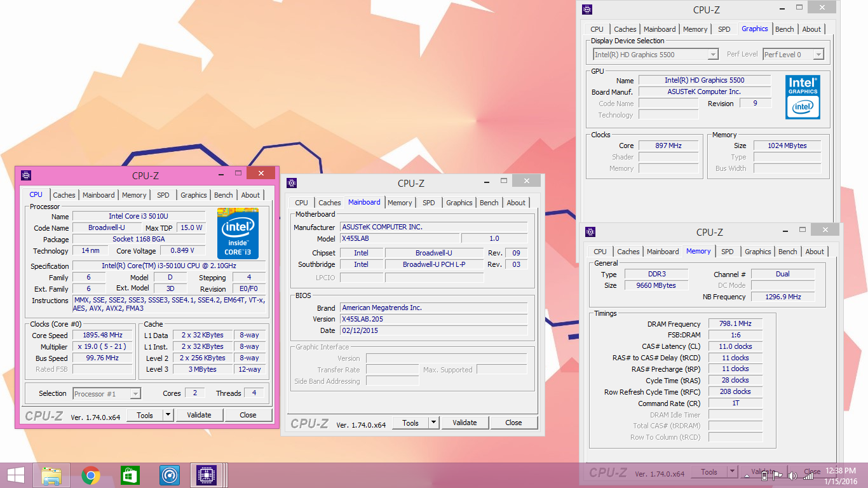The image size is (868, 488).
Task: Open the blue circular gauge app on taskbar
Action: (x=169, y=475)
